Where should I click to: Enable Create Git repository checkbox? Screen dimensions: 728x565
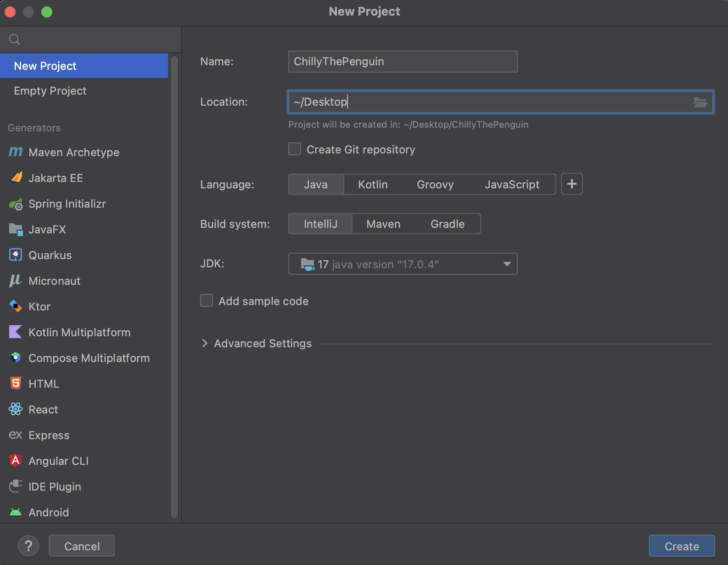(x=295, y=149)
